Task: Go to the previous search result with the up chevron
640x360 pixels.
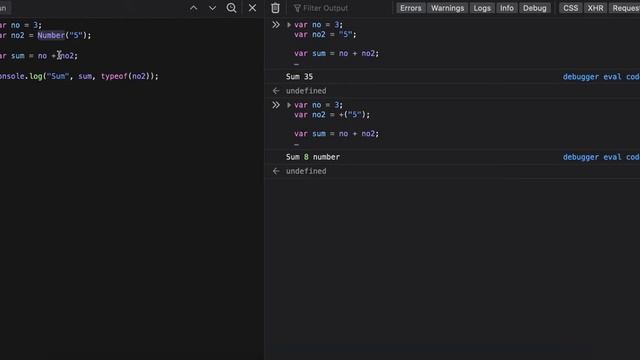Action: 193,8
